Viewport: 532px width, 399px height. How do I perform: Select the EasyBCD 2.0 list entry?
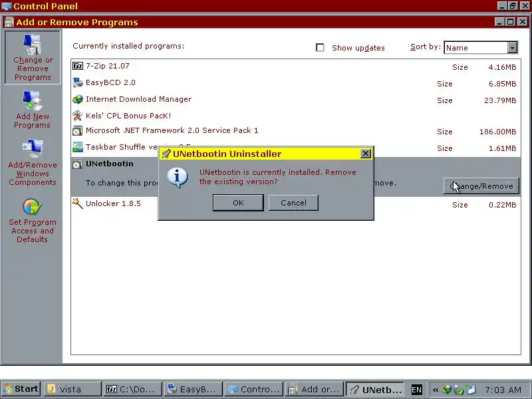point(296,82)
